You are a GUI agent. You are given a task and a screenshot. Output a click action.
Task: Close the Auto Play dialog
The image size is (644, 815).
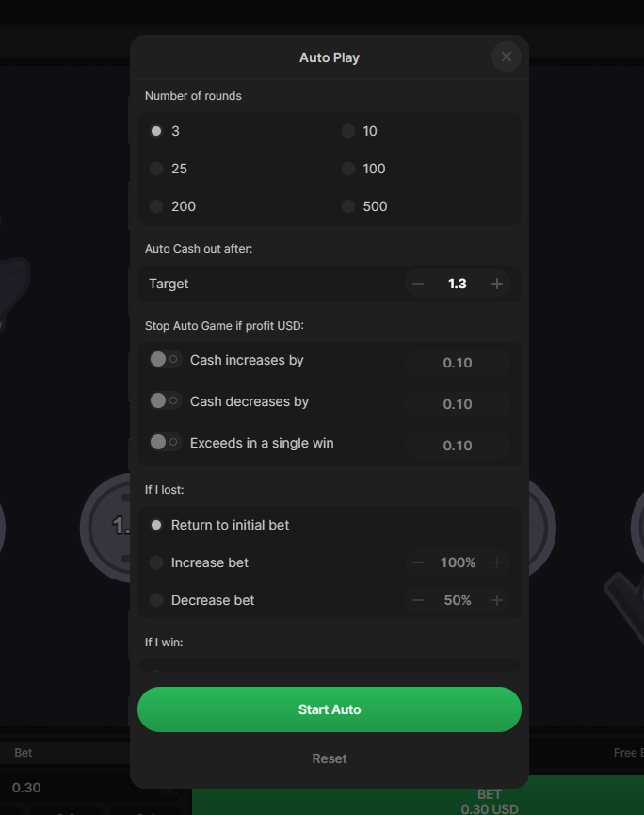pyautogui.click(x=507, y=57)
